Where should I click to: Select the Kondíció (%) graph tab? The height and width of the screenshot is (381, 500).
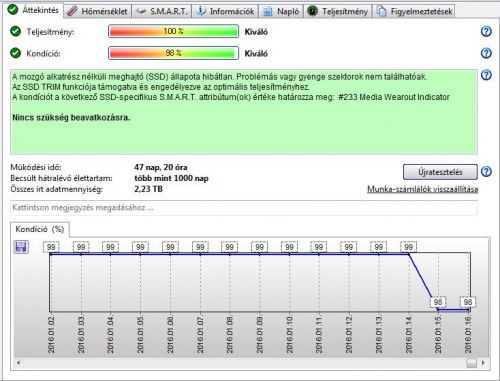tap(40, 229)
